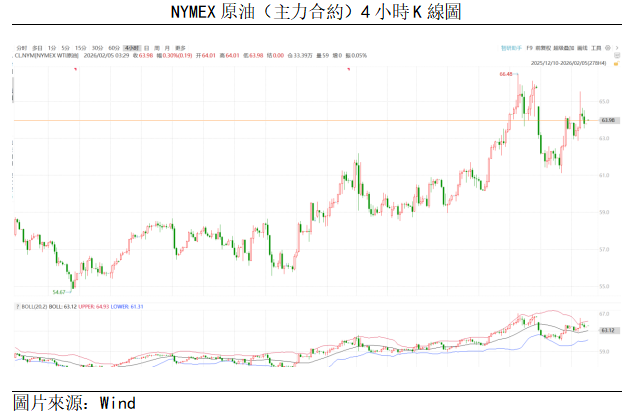
Task: Select the 15分 timeframe tab
Action: click(80, 47)
